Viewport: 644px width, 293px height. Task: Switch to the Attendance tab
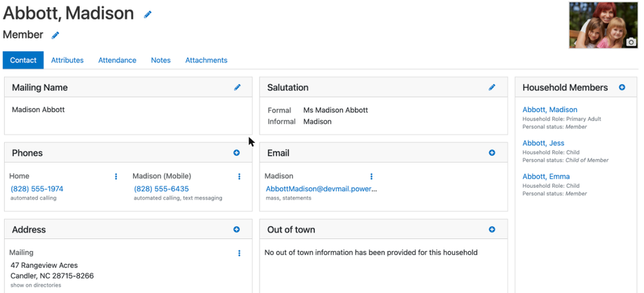coord(117,60)
